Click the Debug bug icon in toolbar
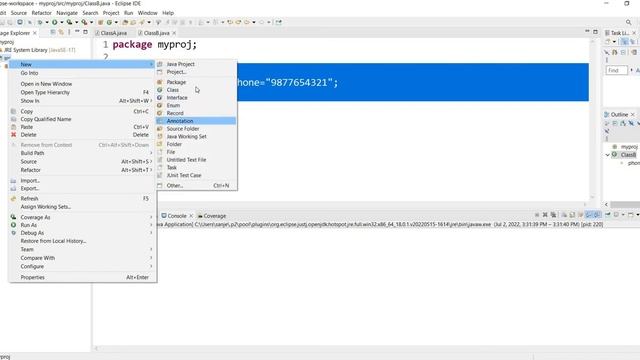Image resolution: width=640 pixels, height=360 pixels. click(40, 22)
